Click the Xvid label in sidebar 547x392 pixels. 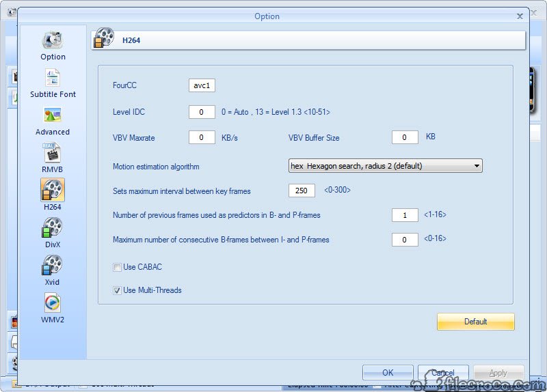pos(52,282)
